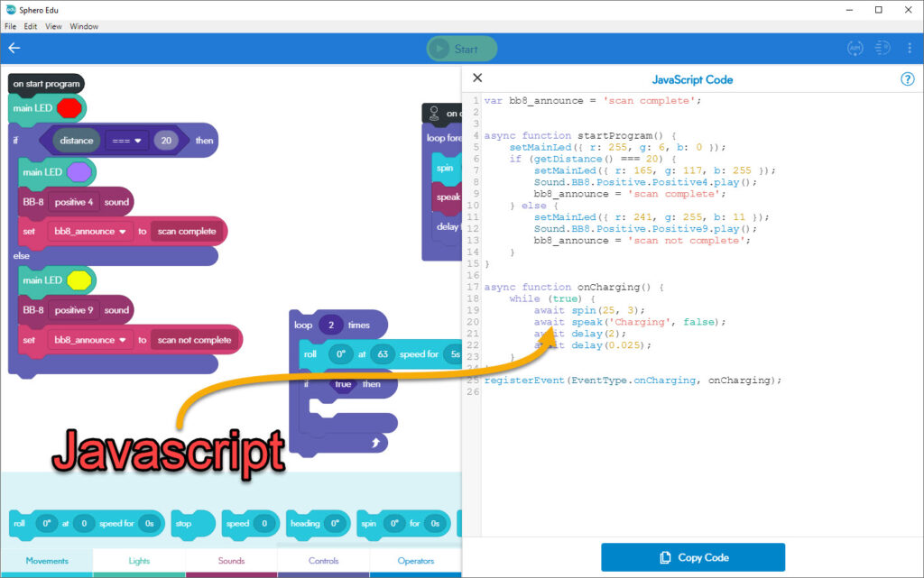Click the charging event icon on block
Image resolution: width=924 pixels, height=578 pixels.
click(x=434, y=113)
